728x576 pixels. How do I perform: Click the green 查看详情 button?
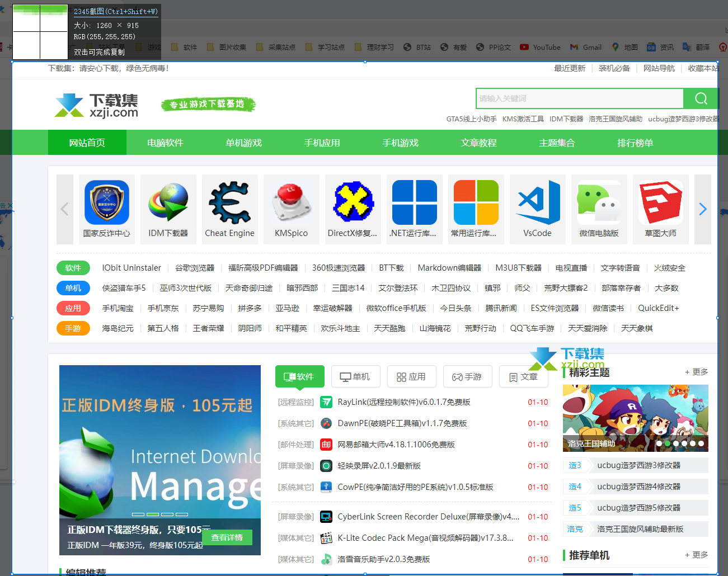(x=227, y=537)
